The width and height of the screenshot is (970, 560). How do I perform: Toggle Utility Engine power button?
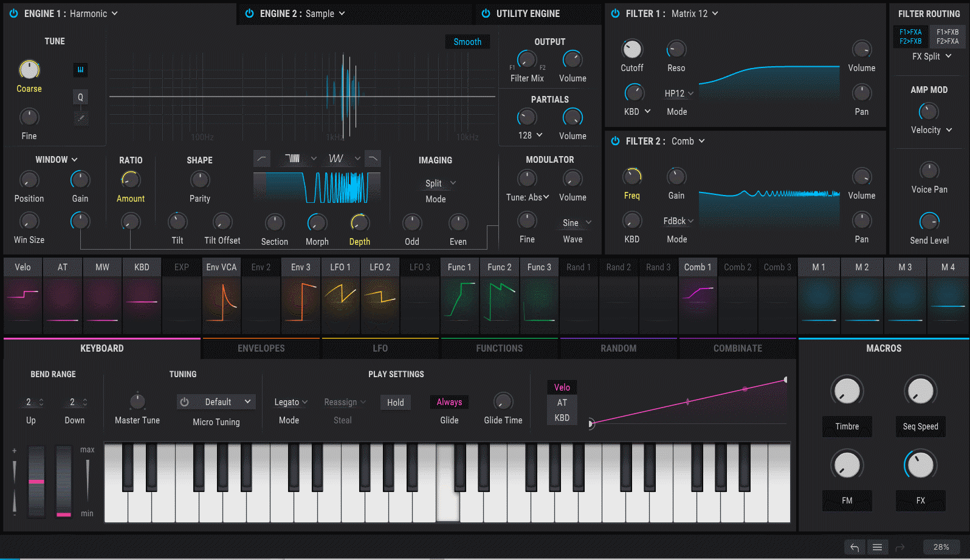[x=486, y=13]
